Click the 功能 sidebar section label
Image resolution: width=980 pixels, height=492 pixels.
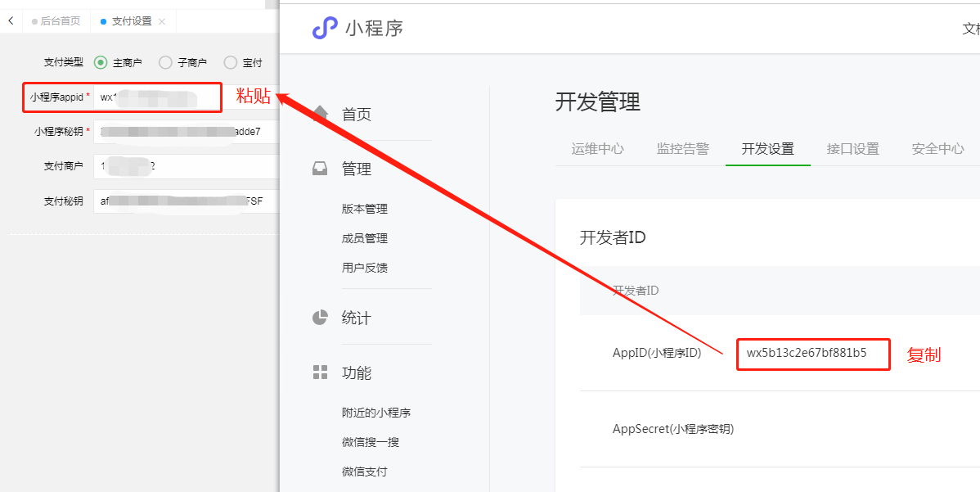(357, 373)
